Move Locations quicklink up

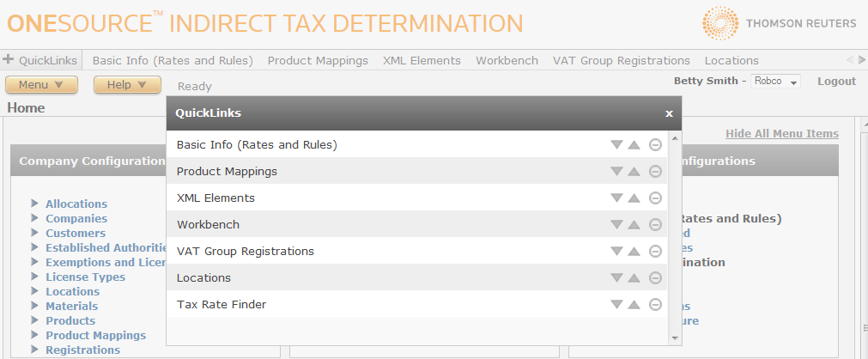(x=634, y=278)
